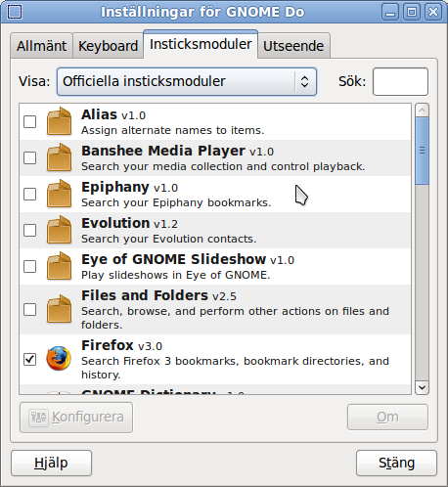Click the Banshee Media Player package icon
The width and height of the screenshot is (448, 487).
click(x=59, y=157)
